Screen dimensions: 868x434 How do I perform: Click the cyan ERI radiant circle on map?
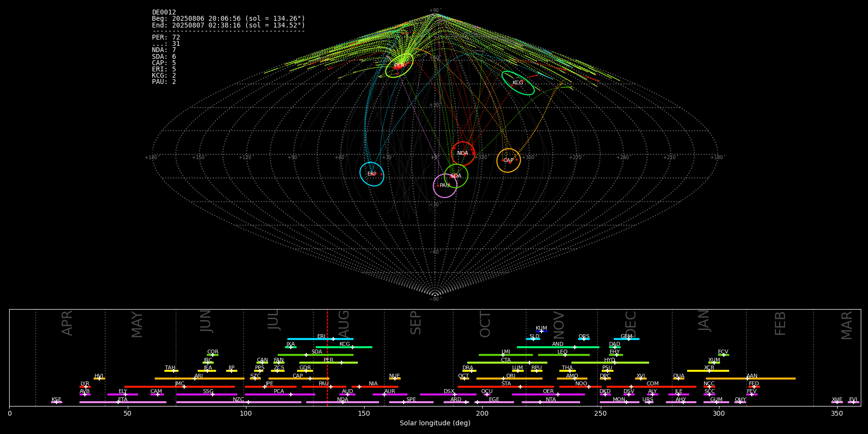pos(372,174)
